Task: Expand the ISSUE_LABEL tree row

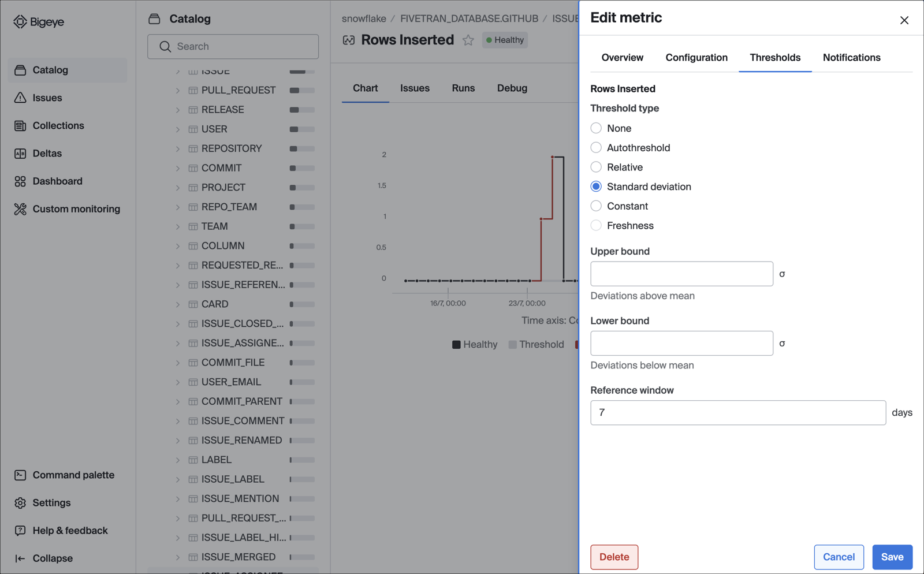Action: [x=178, y=479]
